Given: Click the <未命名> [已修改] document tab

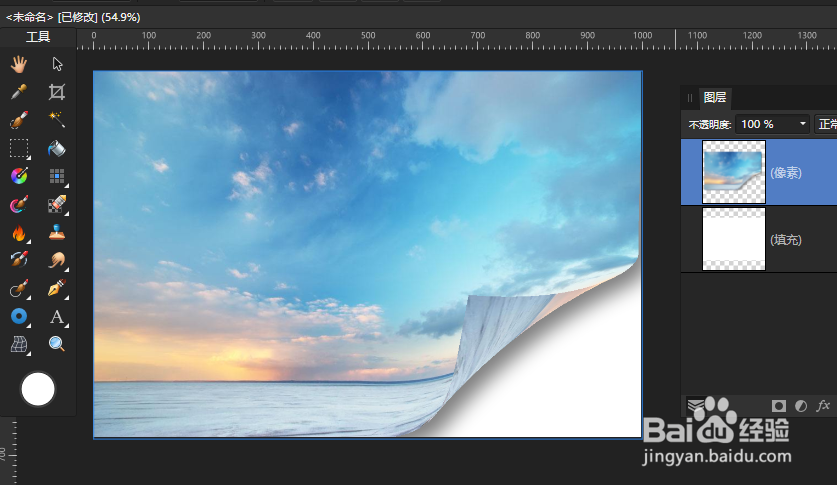Looking at the screenshot, I should click(73, 17).
